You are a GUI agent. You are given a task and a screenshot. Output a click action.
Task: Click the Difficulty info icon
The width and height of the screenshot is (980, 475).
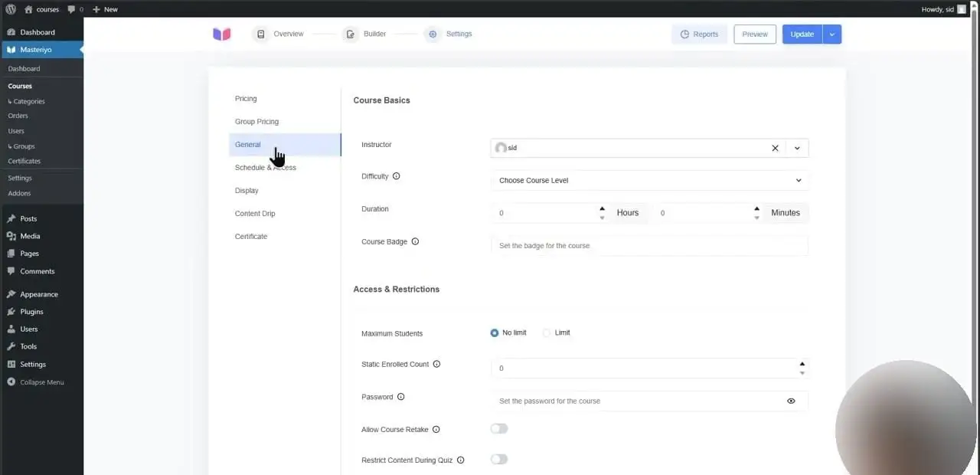tap(396, 176)
